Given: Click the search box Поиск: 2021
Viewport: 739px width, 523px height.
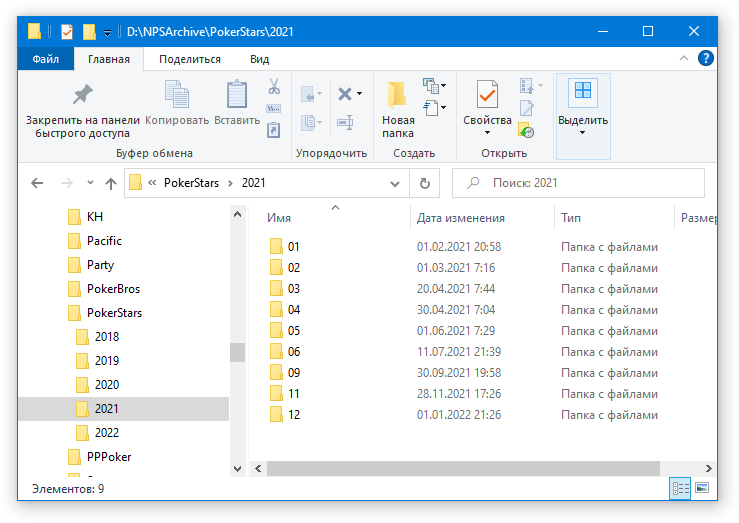Looking at the screenshot, I should [x=578, y=183].
